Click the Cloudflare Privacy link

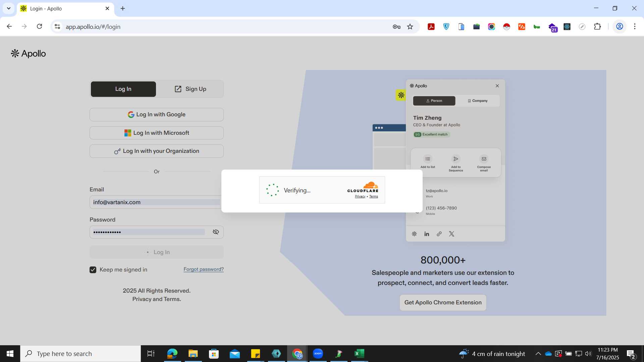[360, 196]
